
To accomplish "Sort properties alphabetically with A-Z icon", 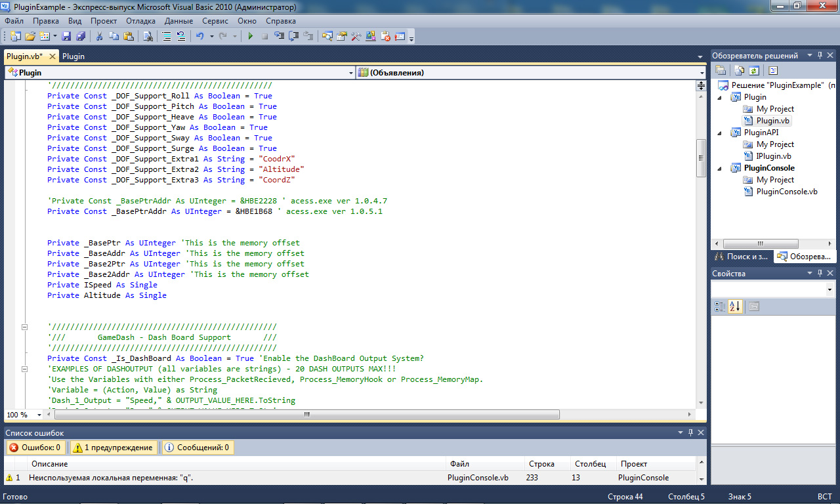I will (735, 306).
